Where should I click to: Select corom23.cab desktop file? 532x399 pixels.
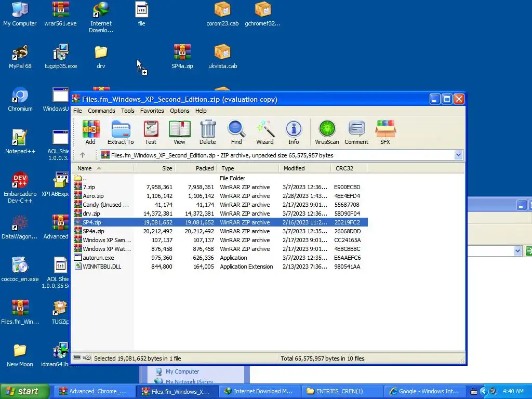coord(222,14)
